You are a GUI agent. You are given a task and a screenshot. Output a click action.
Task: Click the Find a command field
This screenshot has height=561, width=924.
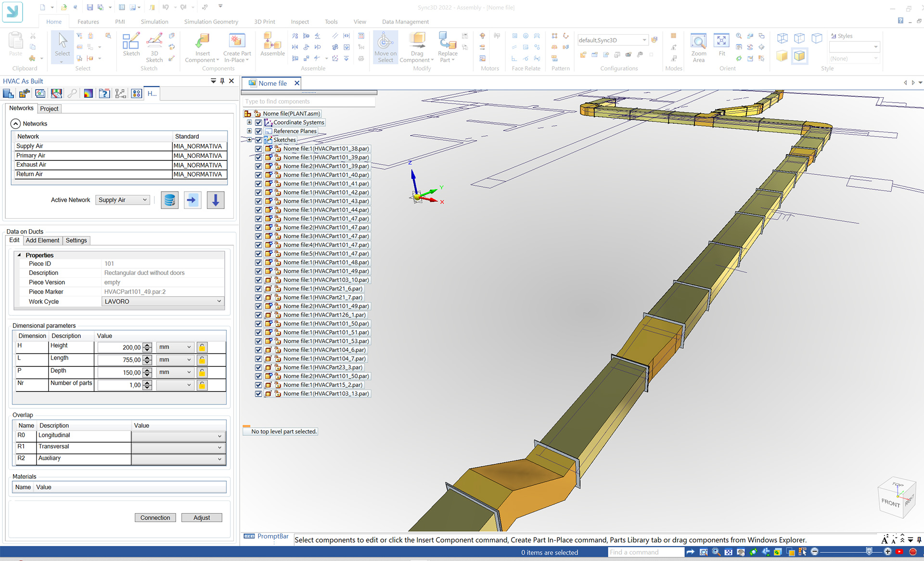point(646,552)
